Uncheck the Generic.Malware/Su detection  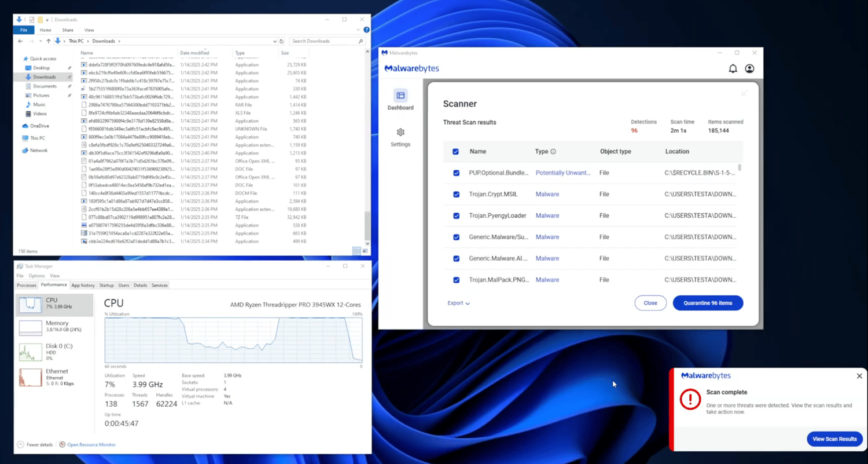tap(456, 238)
